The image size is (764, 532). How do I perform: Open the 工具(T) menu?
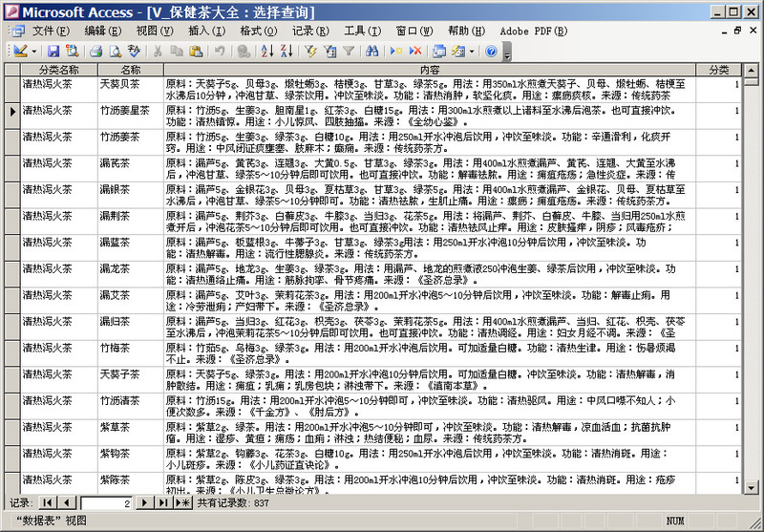363,32
